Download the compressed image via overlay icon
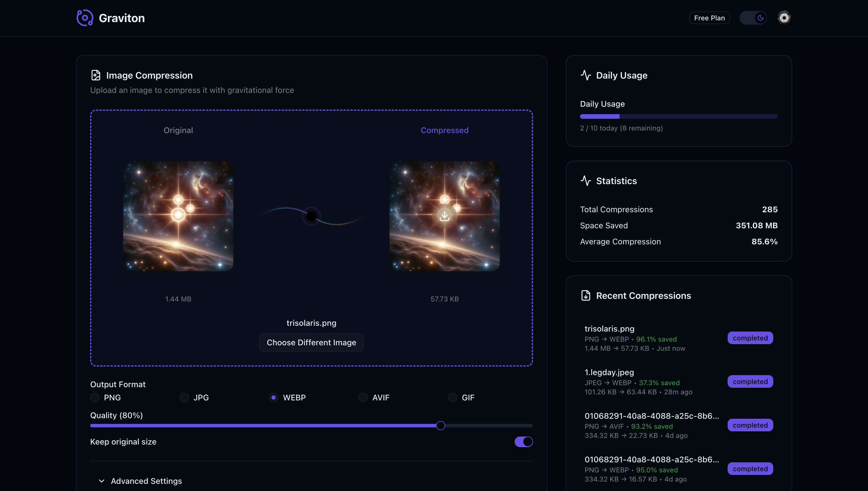868x491 pixels. click(444, 216)
